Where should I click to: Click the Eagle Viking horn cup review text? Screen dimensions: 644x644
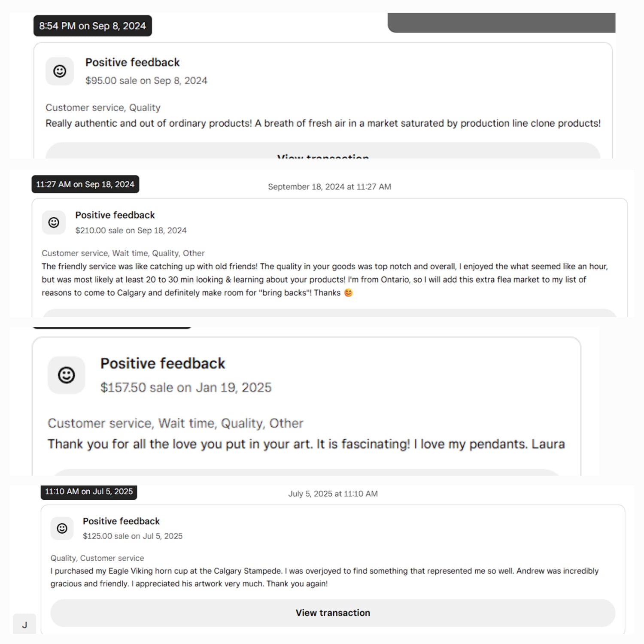(324, 577)
